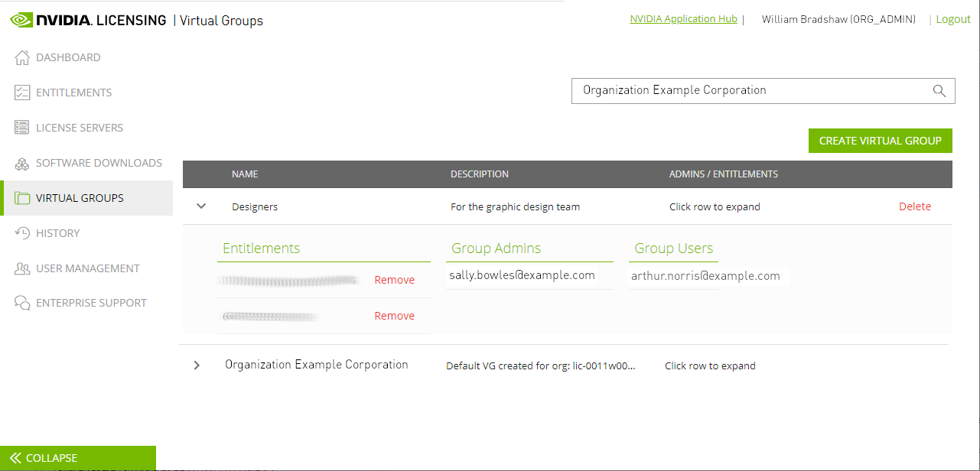This screenshot has height=471, width=980.
Task: Run the organization search with the magnifier icon
Action: tap(939, 90)
